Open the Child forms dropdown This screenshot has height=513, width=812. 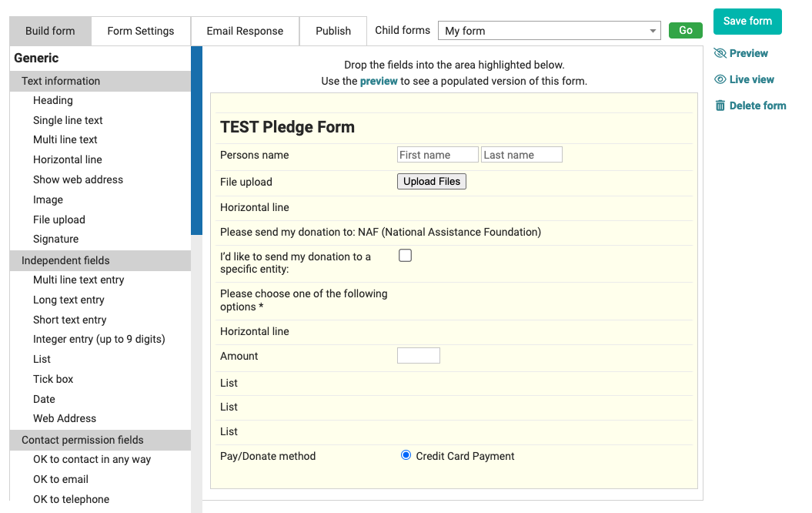(653, 30)
